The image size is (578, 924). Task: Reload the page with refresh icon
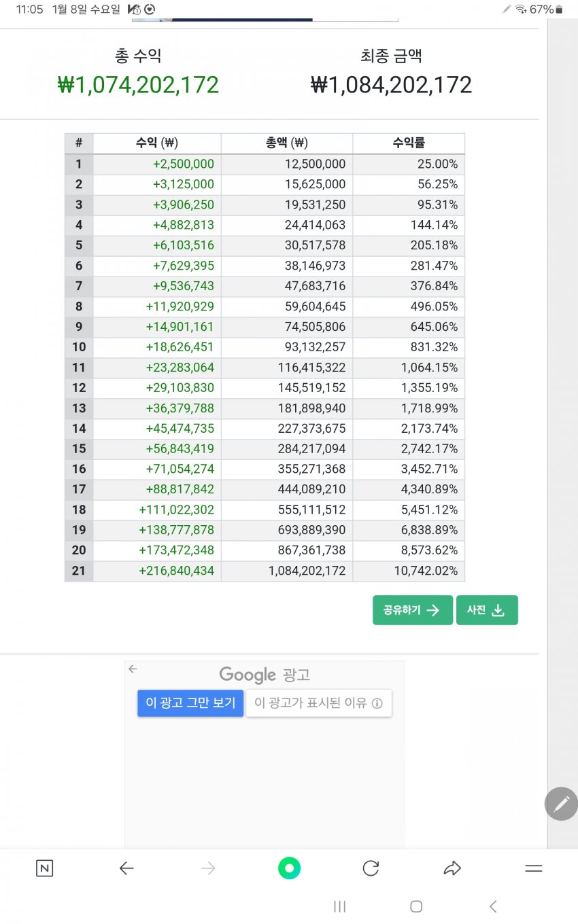[371, 868]
